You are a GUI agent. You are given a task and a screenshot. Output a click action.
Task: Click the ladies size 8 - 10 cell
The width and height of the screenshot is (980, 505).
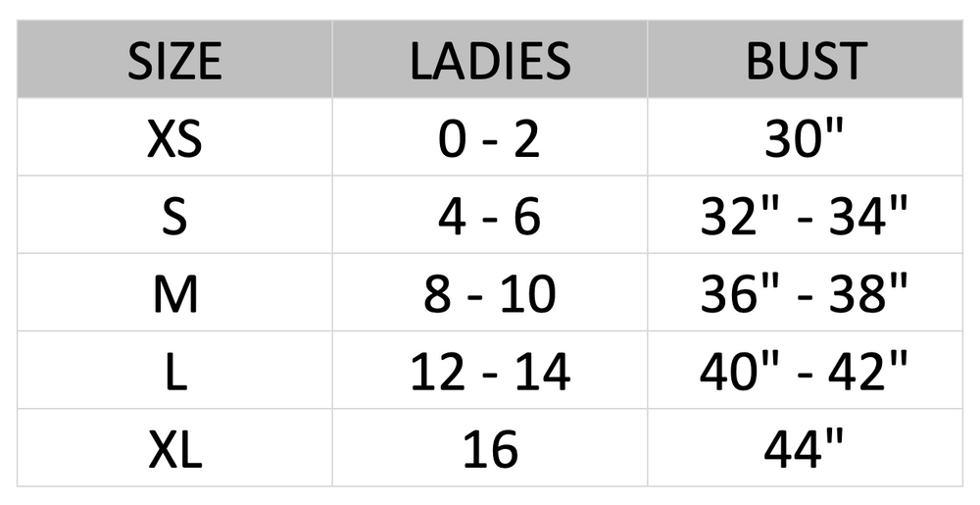489,294
